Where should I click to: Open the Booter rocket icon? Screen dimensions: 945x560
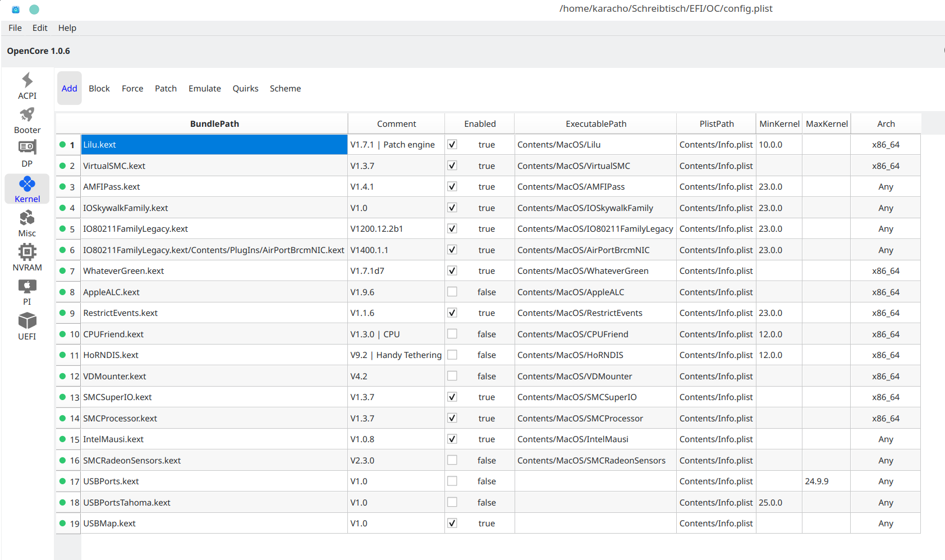pos(27,115)
